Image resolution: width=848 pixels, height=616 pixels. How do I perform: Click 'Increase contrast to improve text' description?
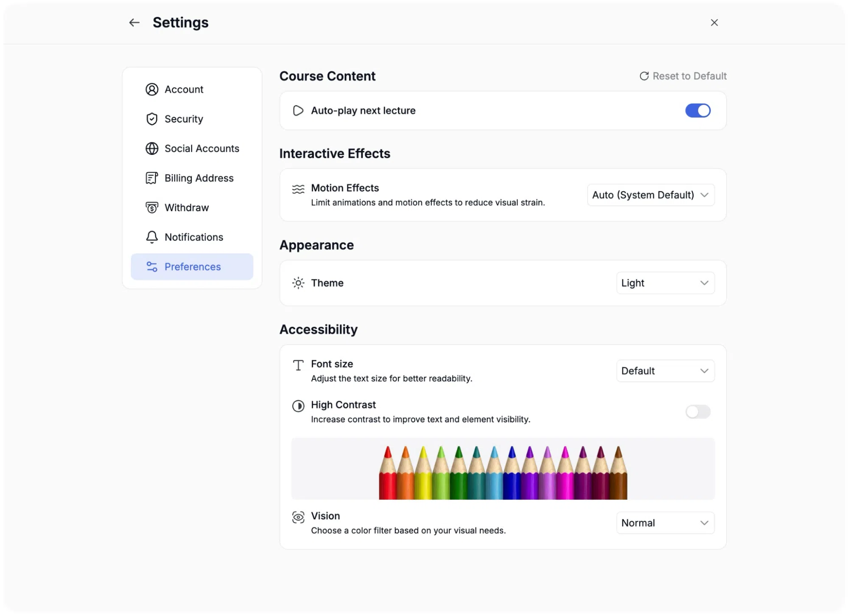[x=420, y=420]
